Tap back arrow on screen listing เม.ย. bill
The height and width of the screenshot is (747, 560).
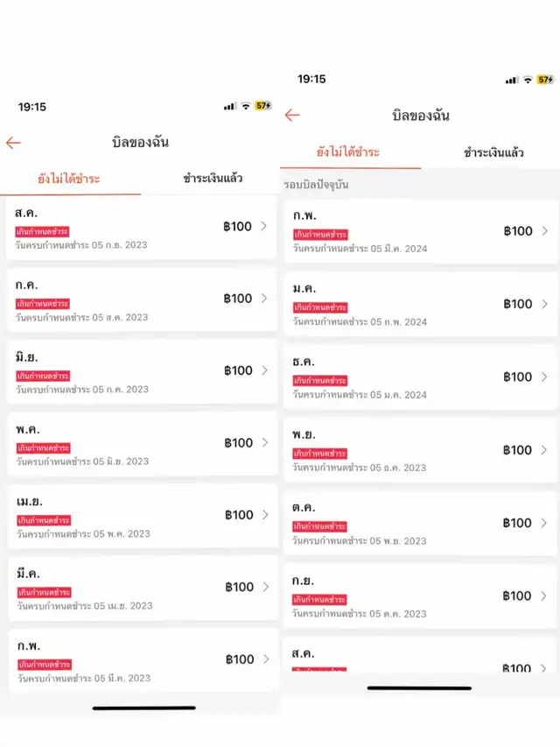pyautogui.click(x=13, y=143)
